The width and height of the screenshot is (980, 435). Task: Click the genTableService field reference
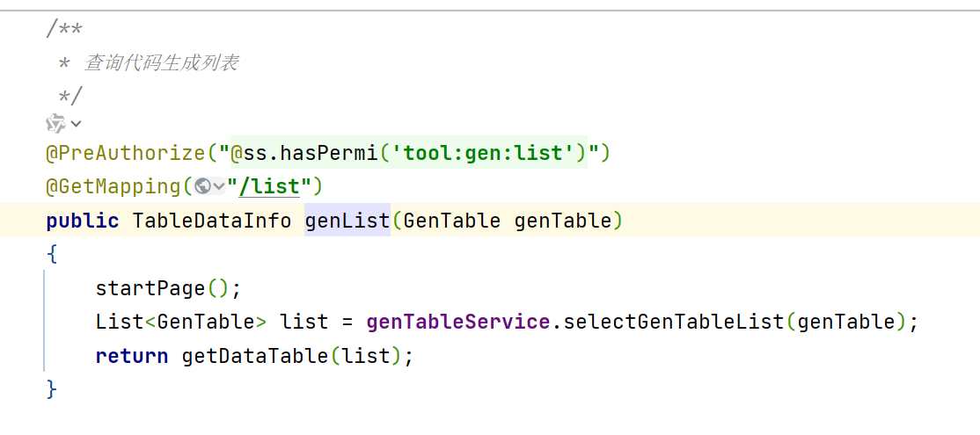coord(458,322)
